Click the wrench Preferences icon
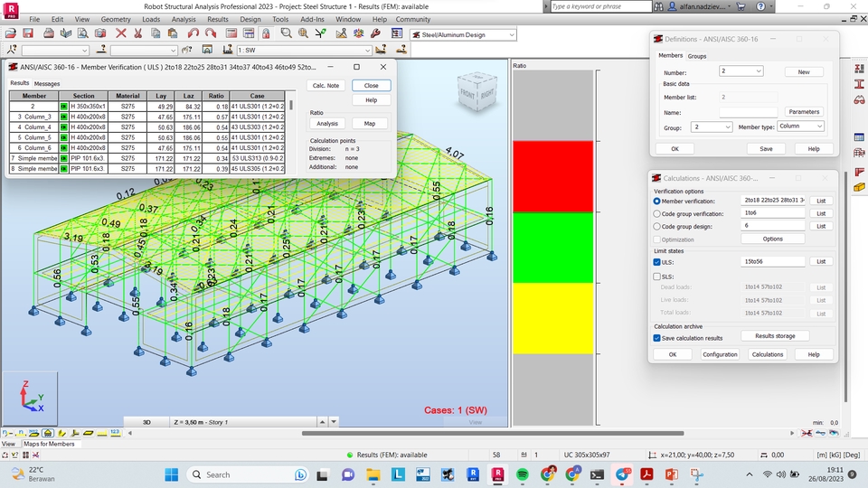The width and height of the screenshot is (868, 488). coord(376,33)
